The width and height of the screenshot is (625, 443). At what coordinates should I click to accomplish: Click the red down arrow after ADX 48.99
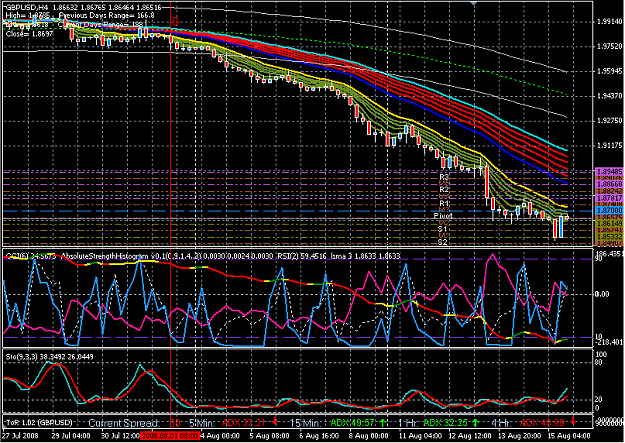(x=573, y=421)
